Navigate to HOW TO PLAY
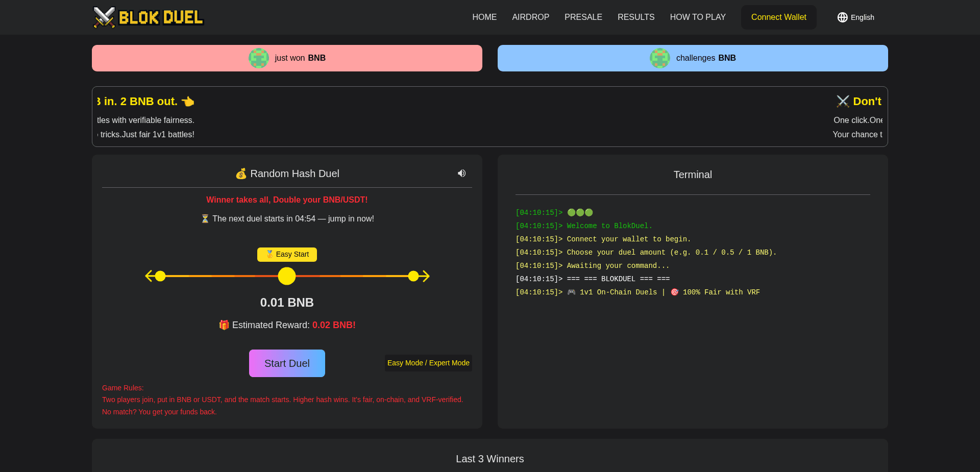 [x=698, y=17]
